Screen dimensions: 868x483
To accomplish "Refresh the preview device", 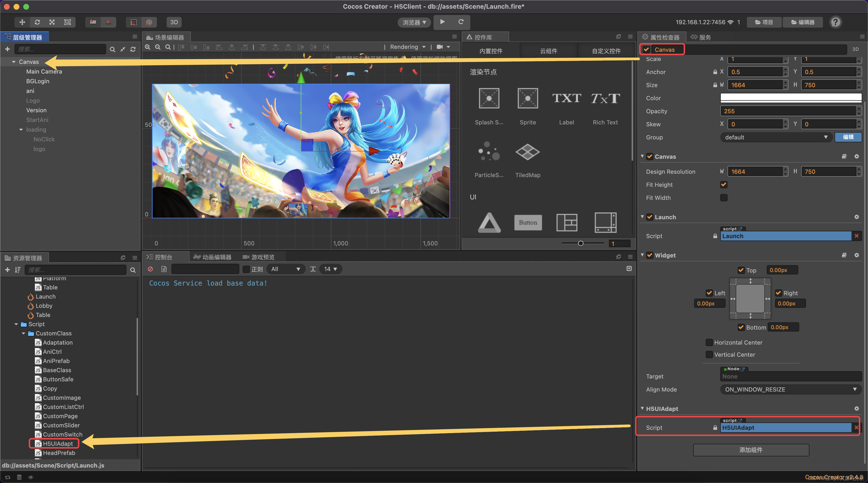I will point(461,22).
